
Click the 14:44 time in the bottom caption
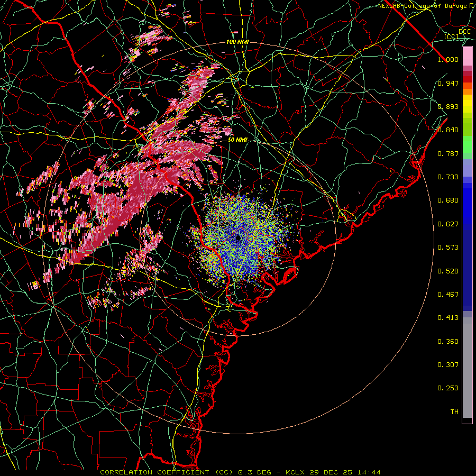pyautogui.click(x=369, y=472)
